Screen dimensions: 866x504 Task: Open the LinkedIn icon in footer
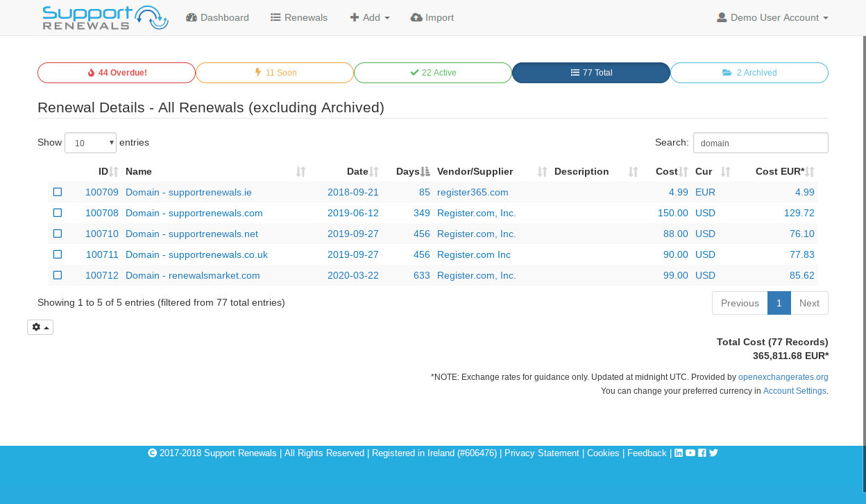(x=679, y=453)
